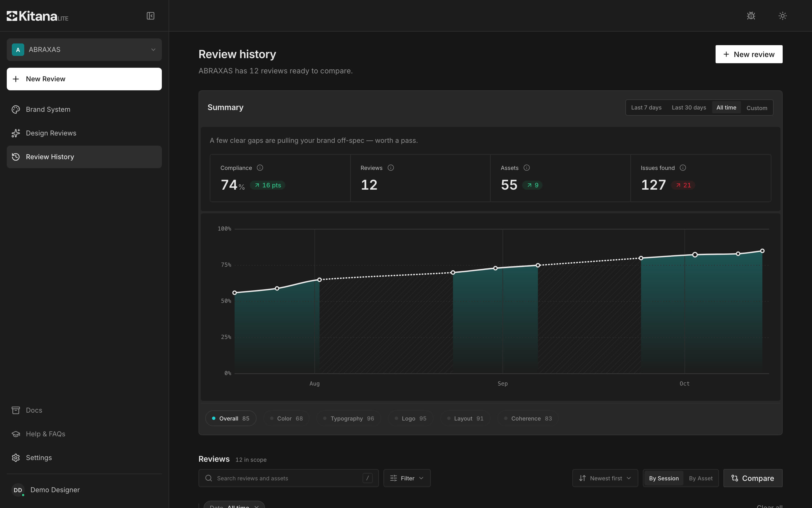Click the 127 issues found value

tap(653, 185)
